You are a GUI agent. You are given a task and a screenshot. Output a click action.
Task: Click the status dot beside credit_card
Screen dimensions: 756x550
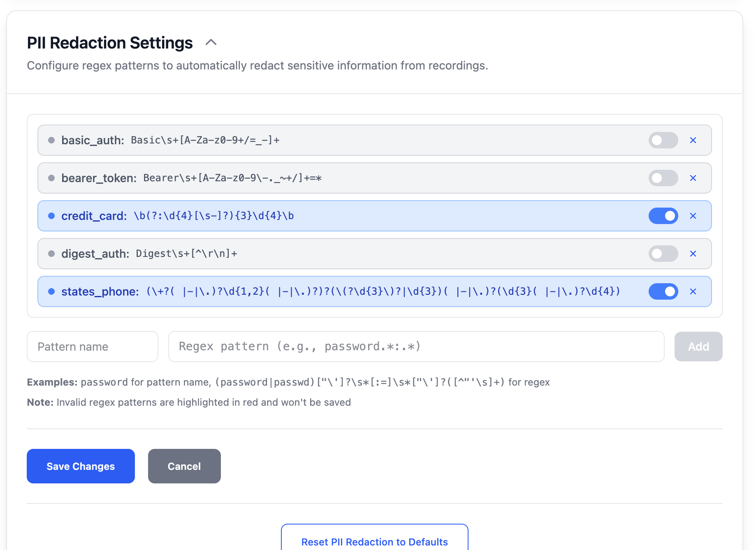click(51, 216)
